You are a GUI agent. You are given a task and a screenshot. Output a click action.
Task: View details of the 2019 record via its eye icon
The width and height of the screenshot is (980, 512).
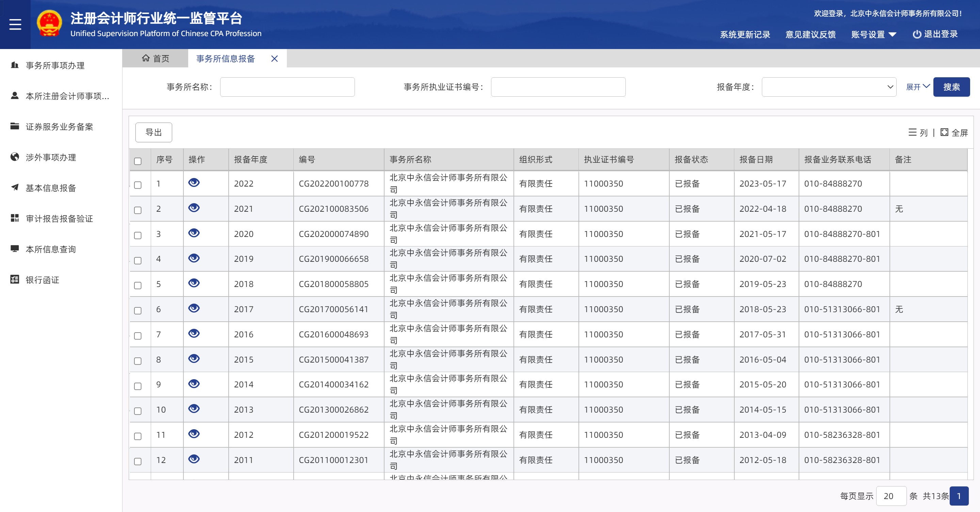pyautogui.click(x=194, y=258)
